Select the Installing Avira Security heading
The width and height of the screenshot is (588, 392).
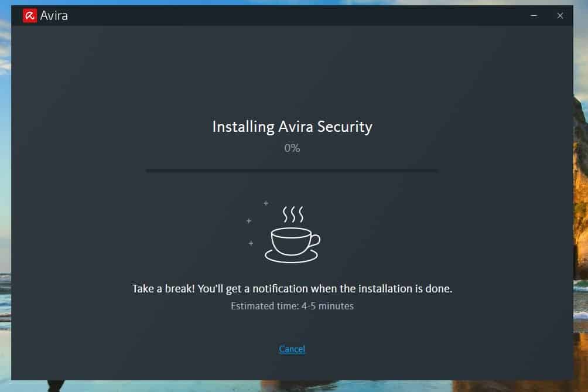292,127
